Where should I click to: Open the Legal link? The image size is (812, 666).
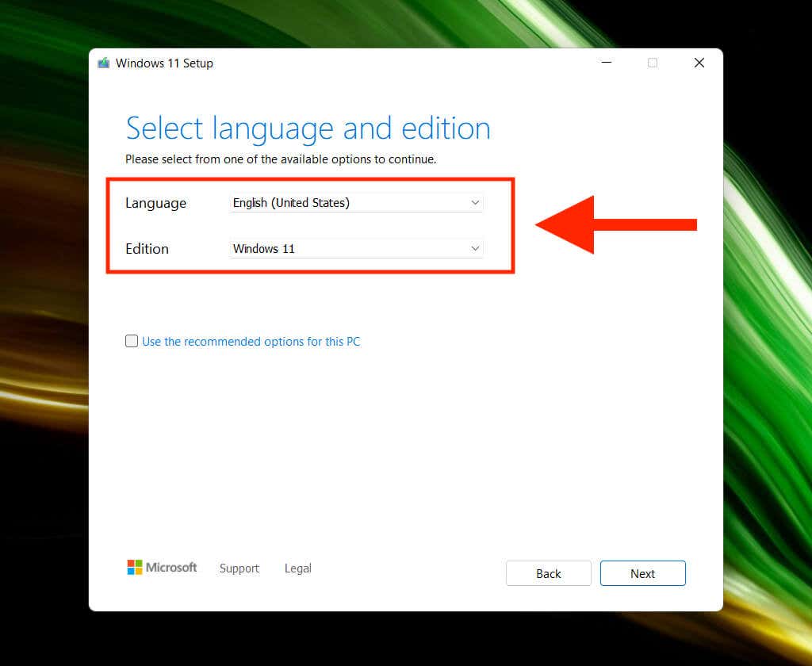(298, 568)
